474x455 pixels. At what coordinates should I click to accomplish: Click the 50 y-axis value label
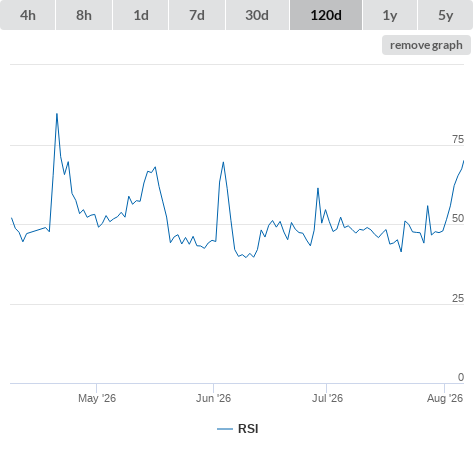tap(458, 218)
